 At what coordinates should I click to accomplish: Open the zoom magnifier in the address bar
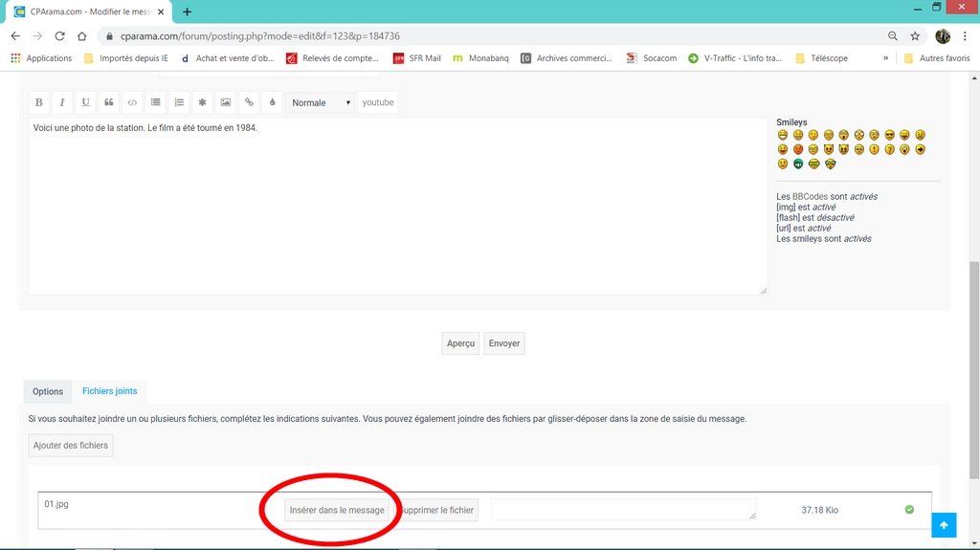[x=893, y=36]
